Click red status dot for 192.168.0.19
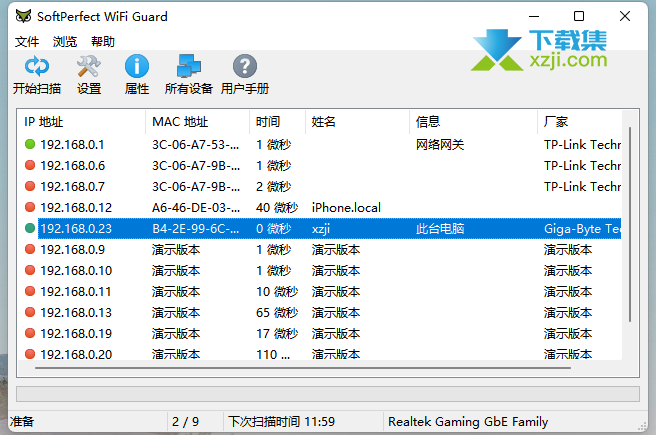The height and width of the screenshot is (435, 656). 30,333
